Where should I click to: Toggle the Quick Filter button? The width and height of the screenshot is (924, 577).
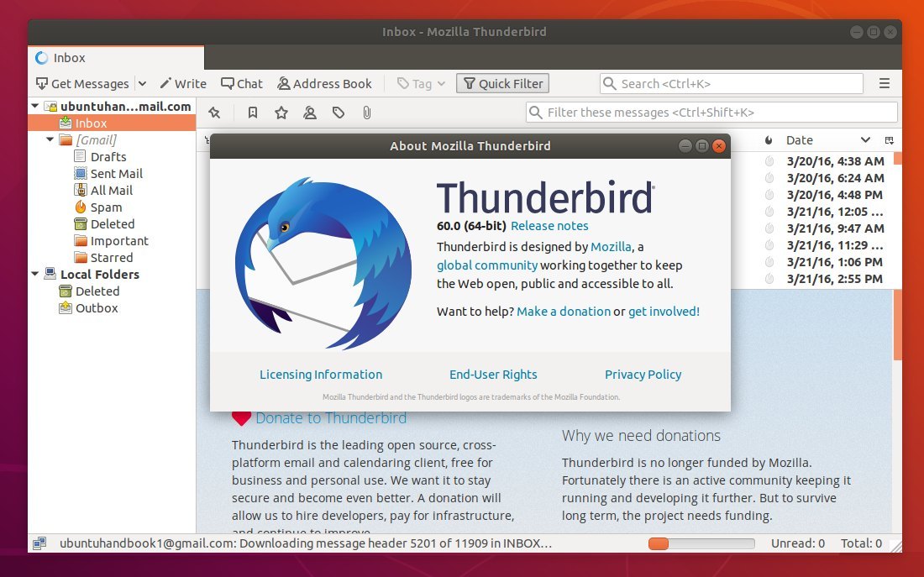(x=502, y=84)
